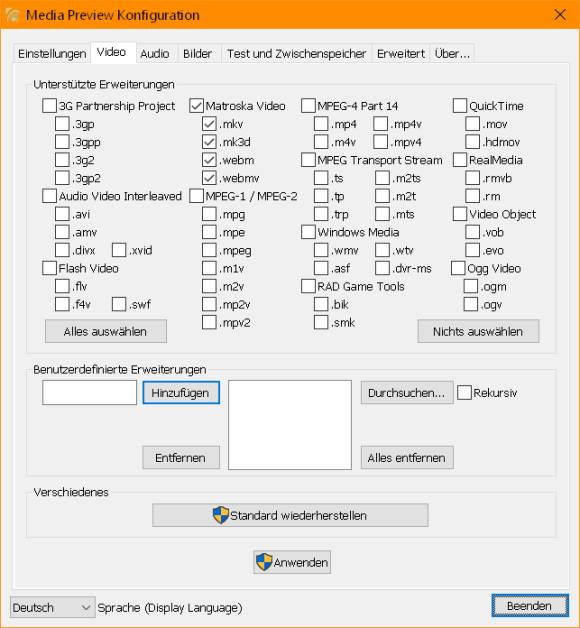Viewport: 580px width, 628px height.
Task: Go to the Einstellungen tab
Action: pos(52,53)
